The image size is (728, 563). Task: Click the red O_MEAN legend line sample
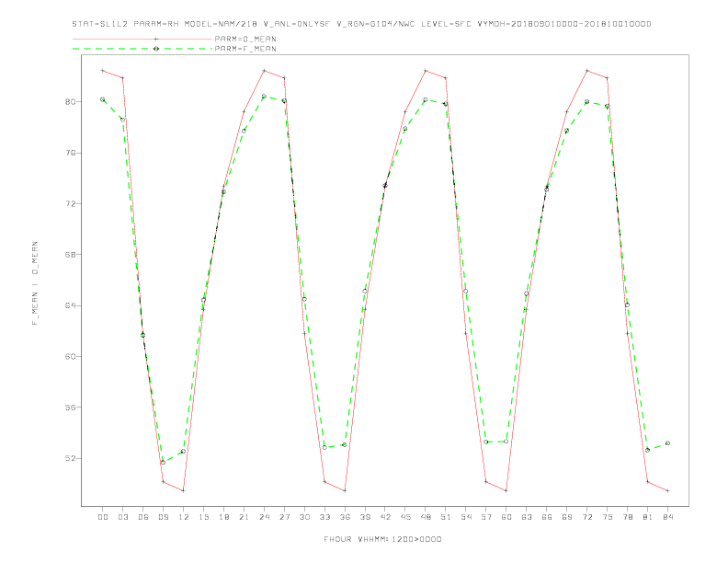pos(142,39)
